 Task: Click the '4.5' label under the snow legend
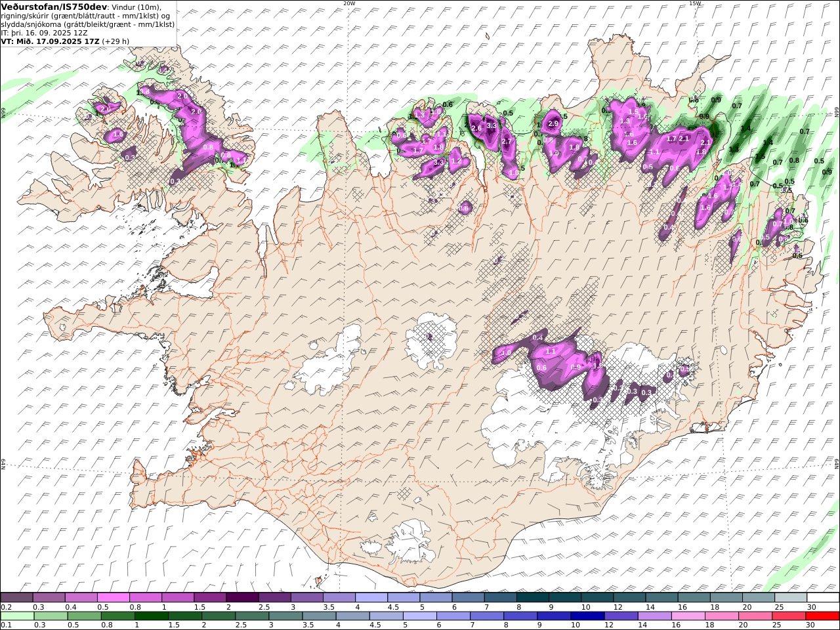click(x=393, y=607)
